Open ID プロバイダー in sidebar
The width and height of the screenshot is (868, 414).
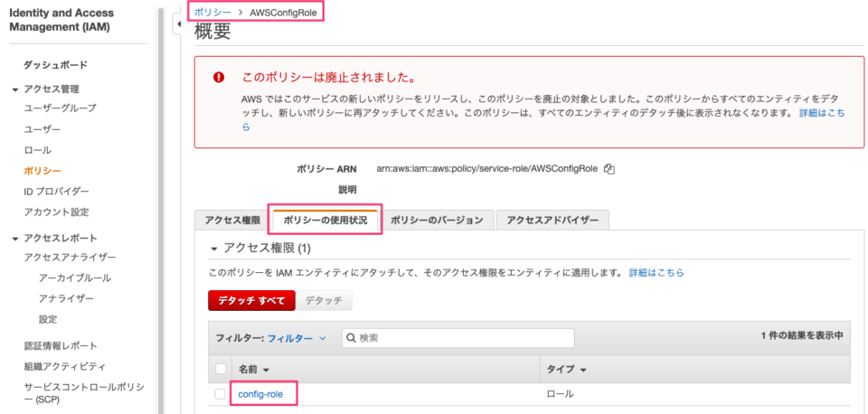(x=56, y=192)
